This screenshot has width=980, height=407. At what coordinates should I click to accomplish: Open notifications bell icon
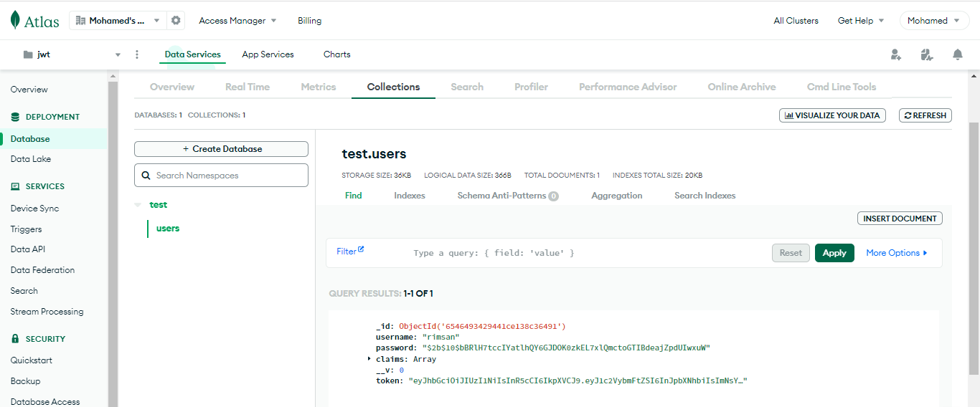coord(958,54)
